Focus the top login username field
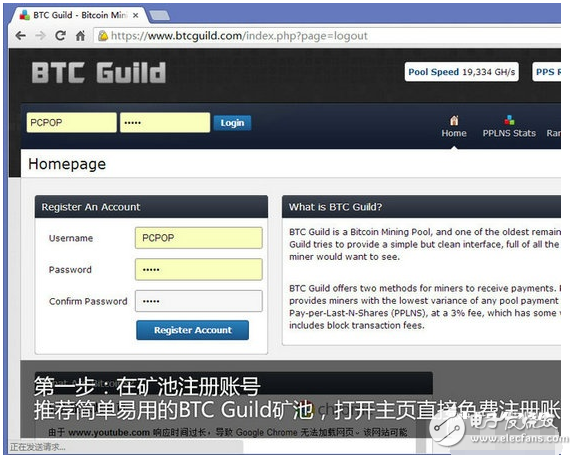 click(72, 123)
